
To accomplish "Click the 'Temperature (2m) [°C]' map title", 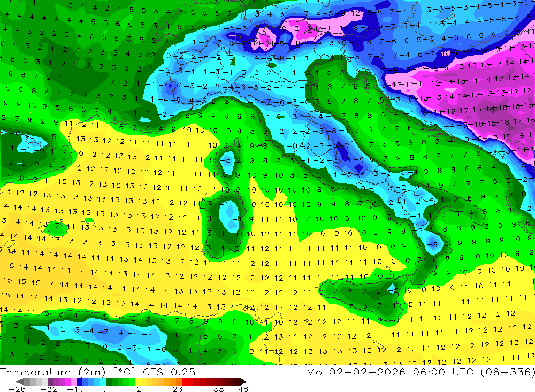I will pyautogui.click(x=67, y=372).
